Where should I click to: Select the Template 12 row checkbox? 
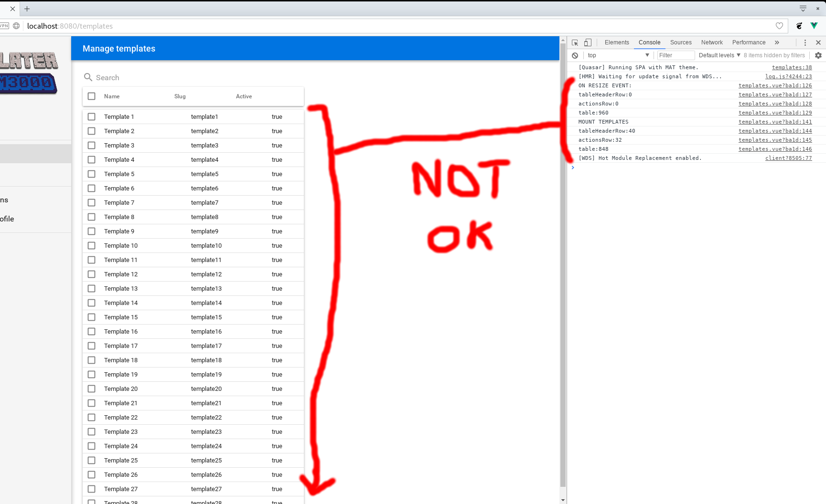pyautogui.click(x=92, y=274)
